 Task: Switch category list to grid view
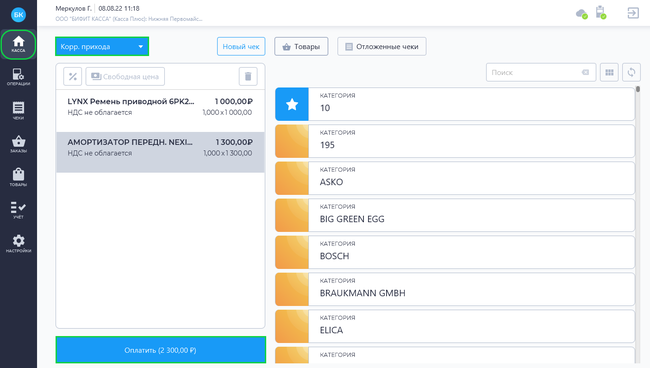(x=609, y=73)
